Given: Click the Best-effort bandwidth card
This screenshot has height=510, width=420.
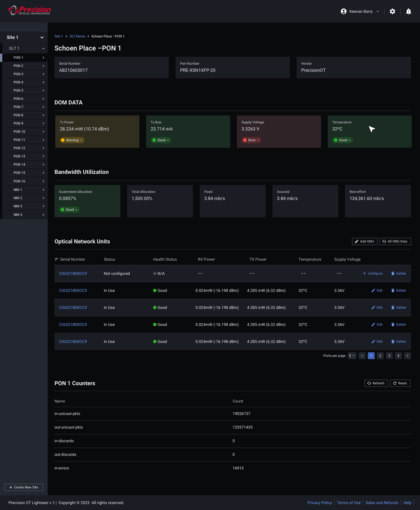Looking at the screenshot, I should point(378,201).
